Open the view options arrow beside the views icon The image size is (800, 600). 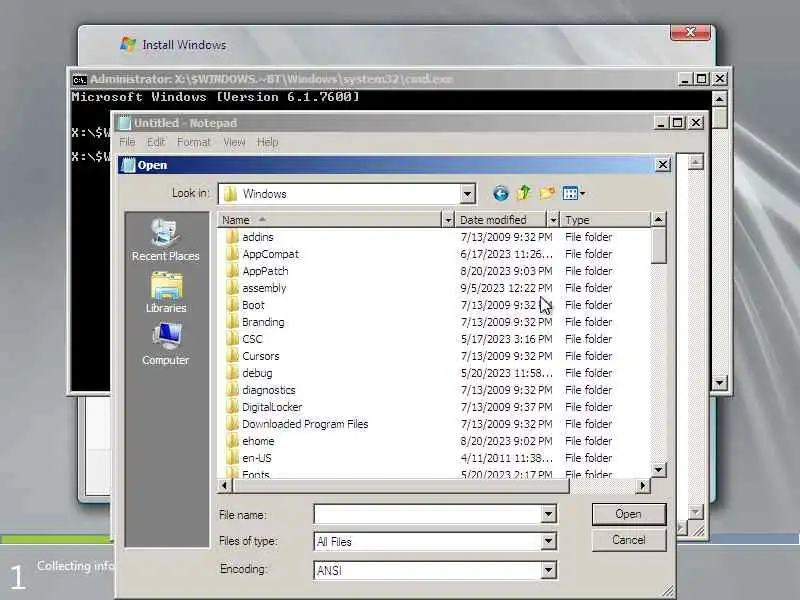[582, 193]
